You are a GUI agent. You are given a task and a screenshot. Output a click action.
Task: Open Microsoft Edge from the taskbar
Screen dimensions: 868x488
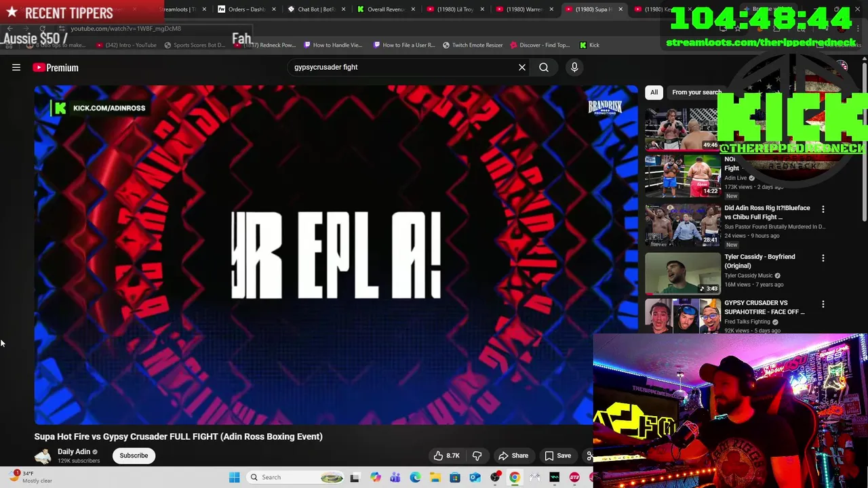coord(415,478)
